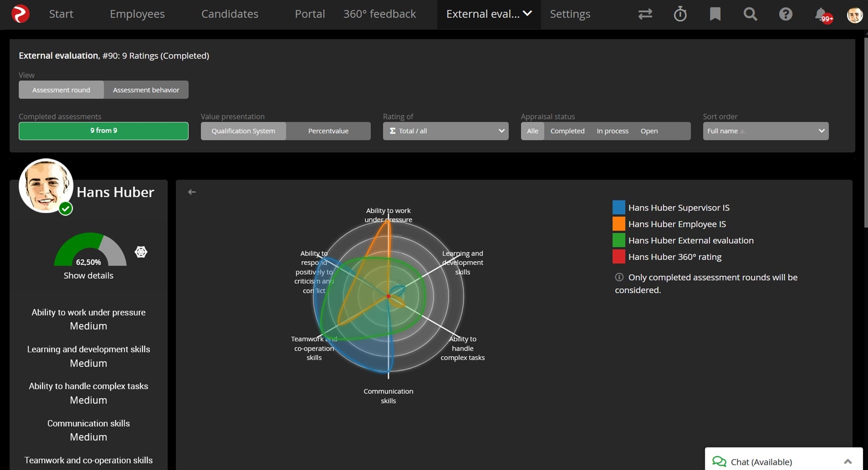
Task: Open the Sort order Full name dropdown
Action: (766, 131)
